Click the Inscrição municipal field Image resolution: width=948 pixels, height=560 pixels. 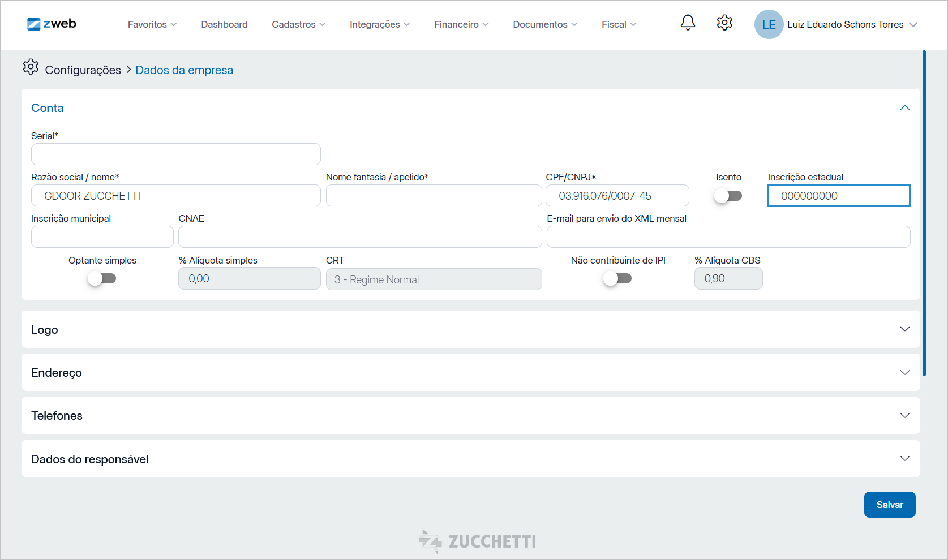click(x=102, y=236)
